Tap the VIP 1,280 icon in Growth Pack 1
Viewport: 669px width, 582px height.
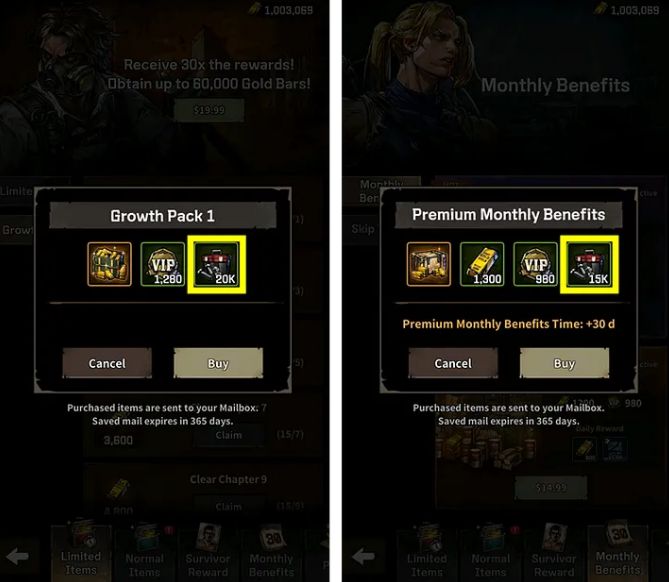point(163,264)
